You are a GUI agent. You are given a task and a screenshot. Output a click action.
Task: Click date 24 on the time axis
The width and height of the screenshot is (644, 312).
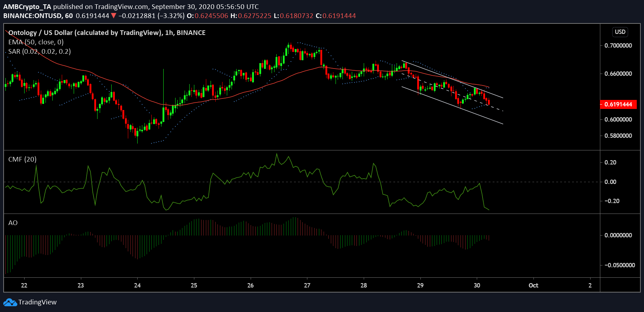[137, 285]
